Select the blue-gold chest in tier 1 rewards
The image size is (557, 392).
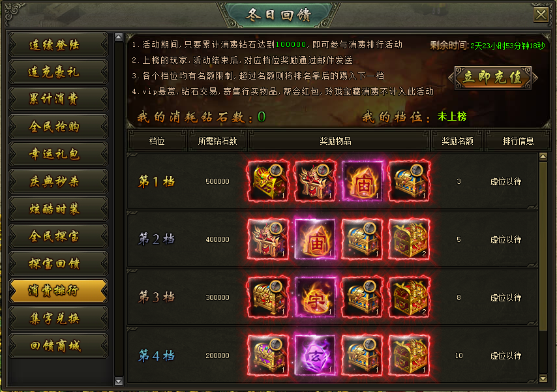(409, 181)
